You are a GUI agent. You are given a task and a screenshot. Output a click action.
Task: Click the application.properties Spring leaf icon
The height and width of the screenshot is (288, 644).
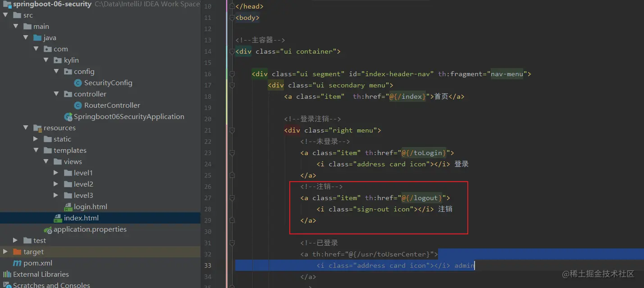click(48, 229)
